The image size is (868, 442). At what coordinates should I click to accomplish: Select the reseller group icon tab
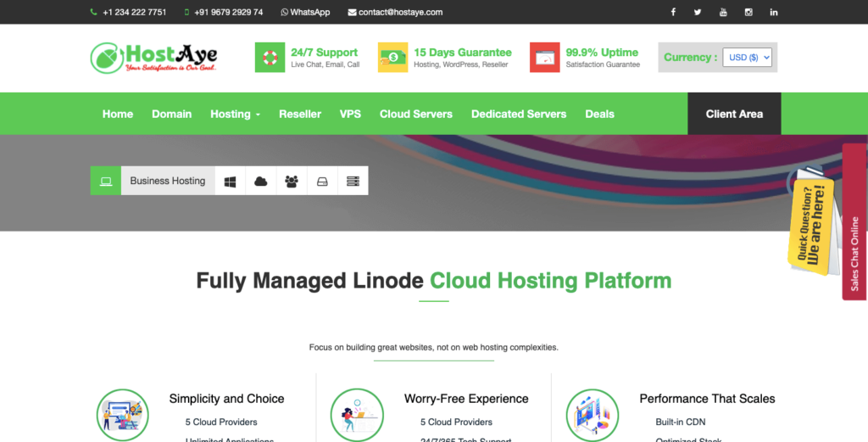tap(292, 181)
